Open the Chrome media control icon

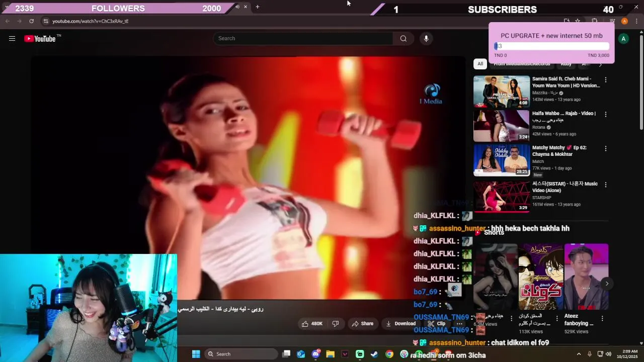tap(612, 21)
